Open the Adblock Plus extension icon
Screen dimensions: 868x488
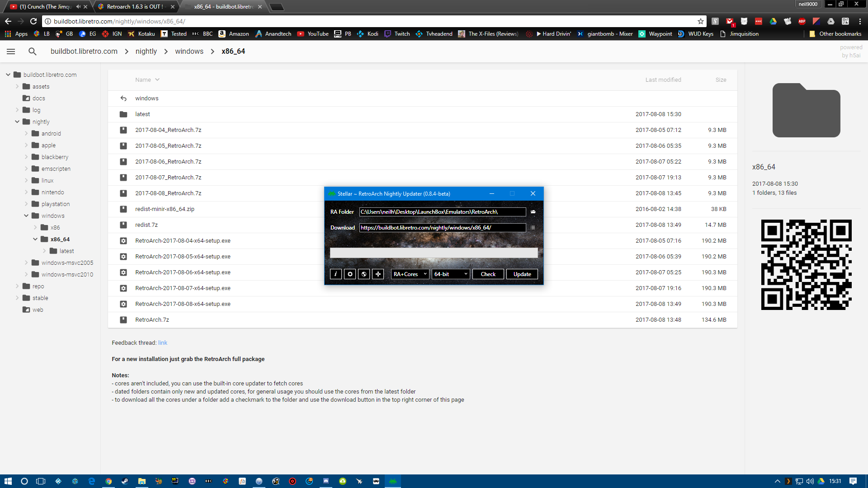pos(802,21)
